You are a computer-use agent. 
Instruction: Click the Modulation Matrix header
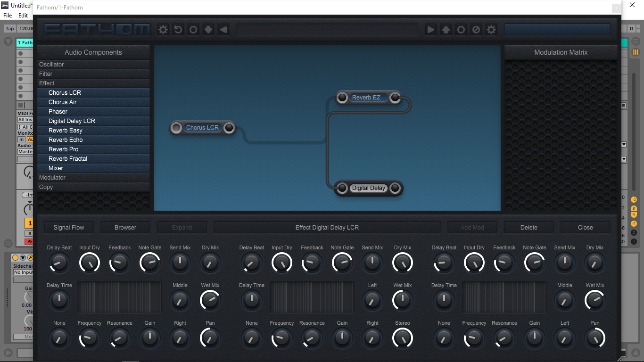pos(561,52)
